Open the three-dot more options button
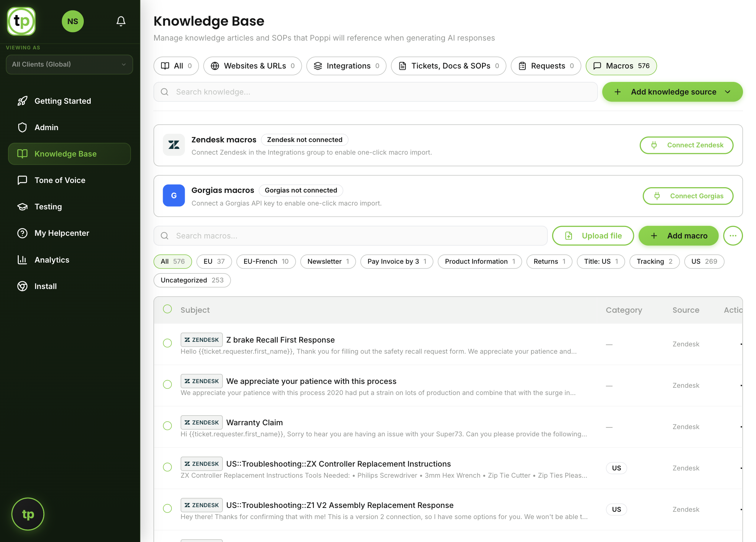This screenshot has height=542, width=756. pos(733,236)
